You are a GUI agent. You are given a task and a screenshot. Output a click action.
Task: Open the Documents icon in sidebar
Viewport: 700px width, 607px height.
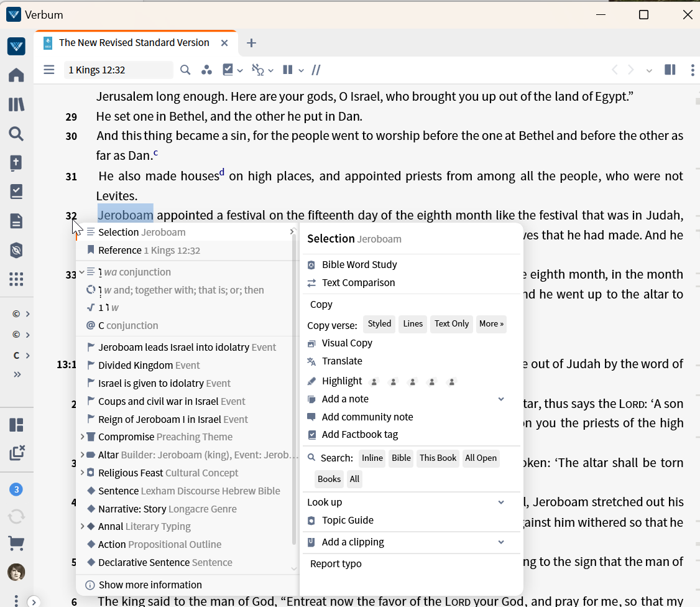click(16, 221)
